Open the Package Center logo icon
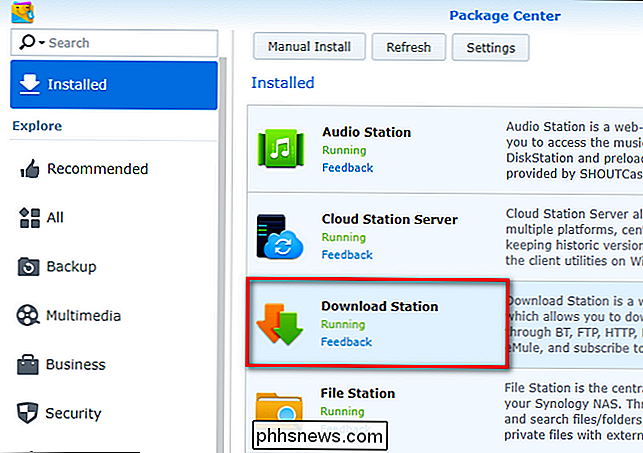 [x=23, y=11]
